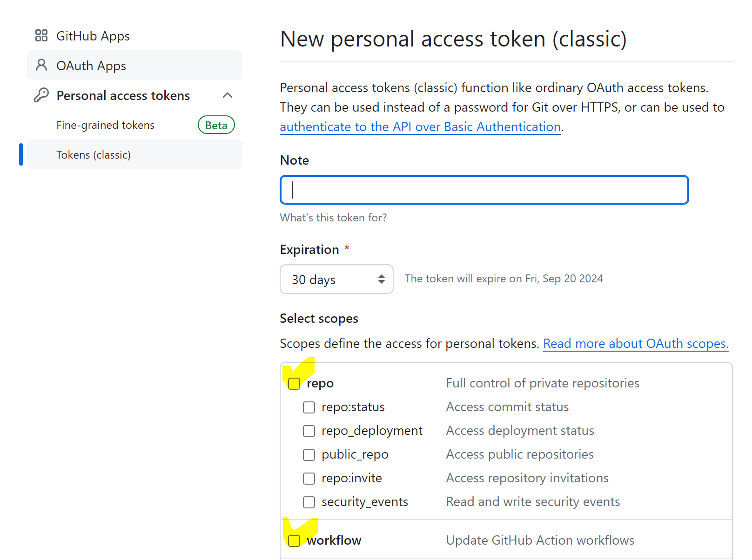The width and height of the screenshot is (752, 560).
Task: Click the Beta badge on Fine-grained tokens
Action: pyautogui.click(x=216, y=125)
